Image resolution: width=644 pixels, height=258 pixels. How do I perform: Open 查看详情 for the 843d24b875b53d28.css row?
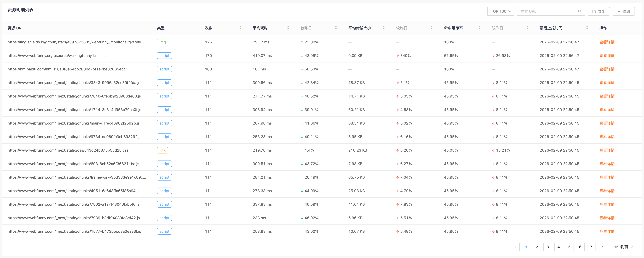pyautogui.click(x=607, y=150)
